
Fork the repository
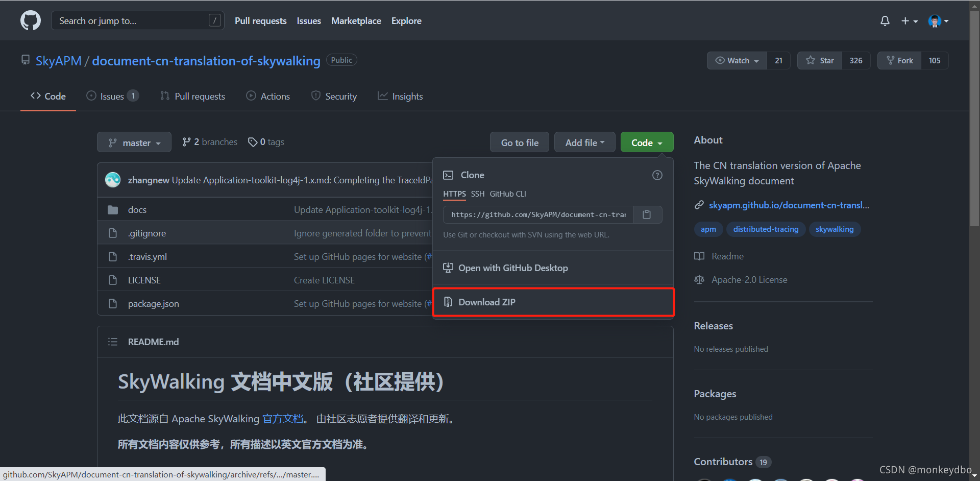point(899,60)
